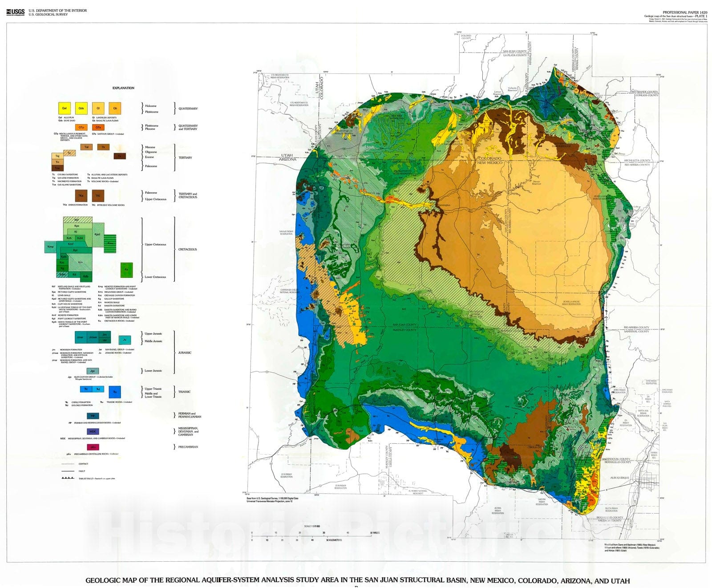Click the PERMIAN and PENNSYLVANIAN label
Image resolution: width=712 pixels, height=588 pixels.
point(190,415)
